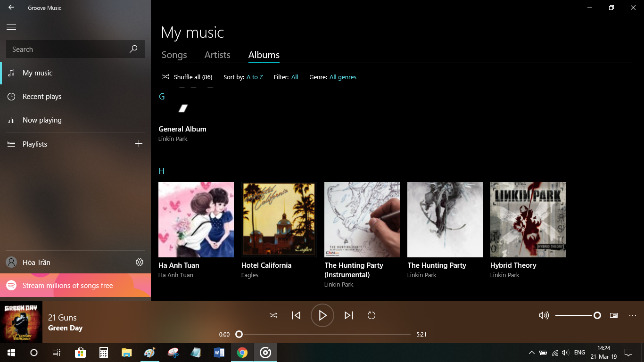Click Stream millions of songs free banner
This screenshot has height=362, width=644.
click(x=67, y=286)
